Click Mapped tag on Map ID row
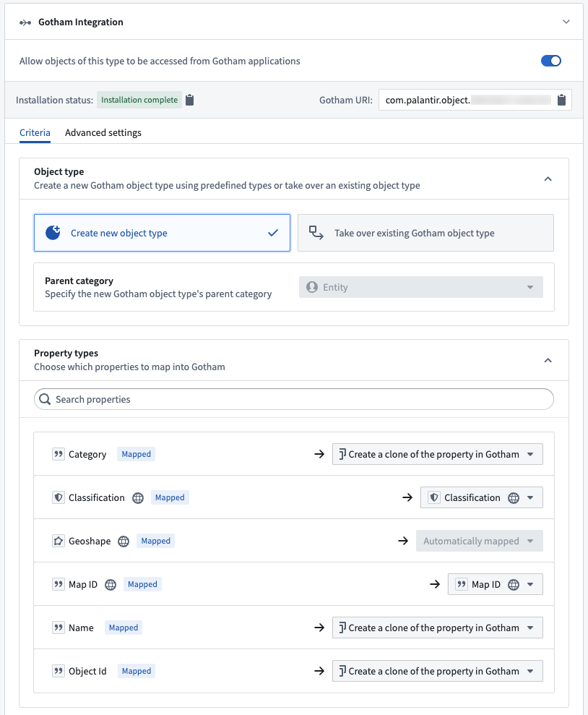The height and width of the screenshot is (715, 588). point(142,584)
